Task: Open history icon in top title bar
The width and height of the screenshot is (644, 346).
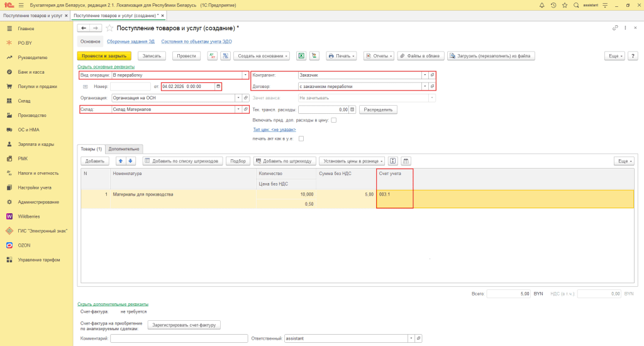Action: 553,5
